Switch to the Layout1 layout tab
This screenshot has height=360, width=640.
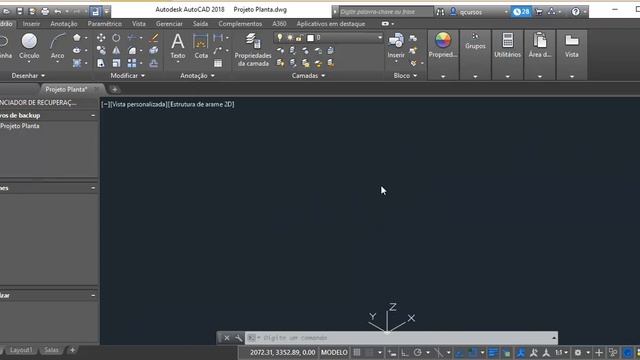tap(21, 350)
